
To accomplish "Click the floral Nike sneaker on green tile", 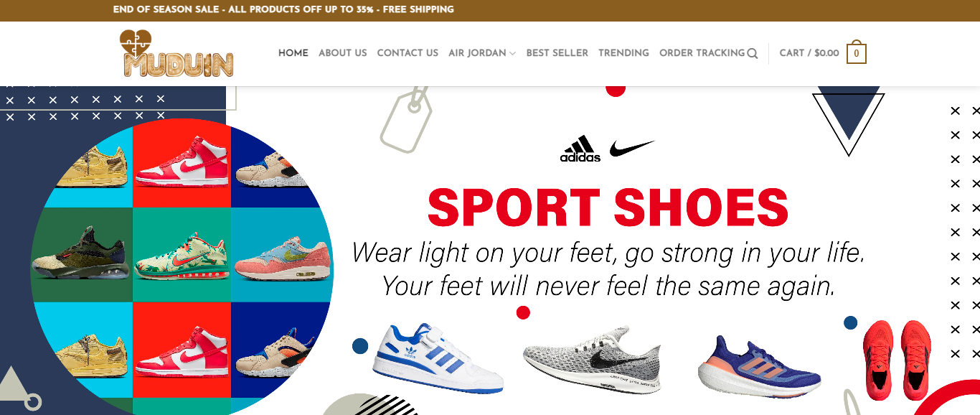I will 182,256.
